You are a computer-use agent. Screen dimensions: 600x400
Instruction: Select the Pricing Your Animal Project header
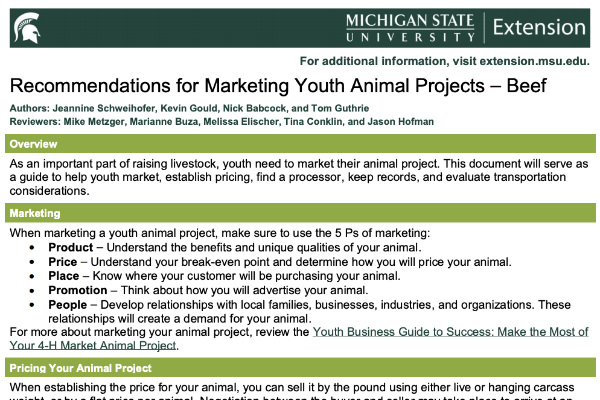(300, 368)
